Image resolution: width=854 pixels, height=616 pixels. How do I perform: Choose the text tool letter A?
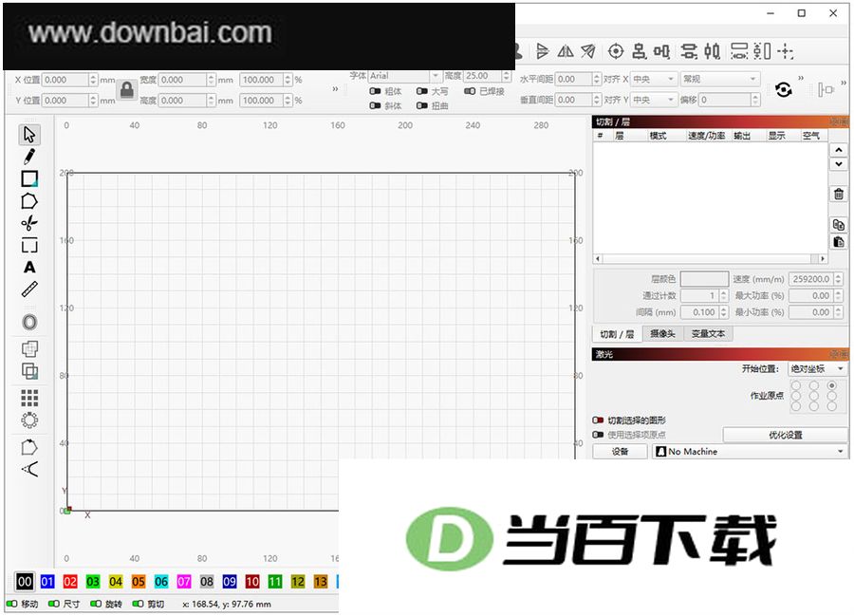tap(29, 268)
